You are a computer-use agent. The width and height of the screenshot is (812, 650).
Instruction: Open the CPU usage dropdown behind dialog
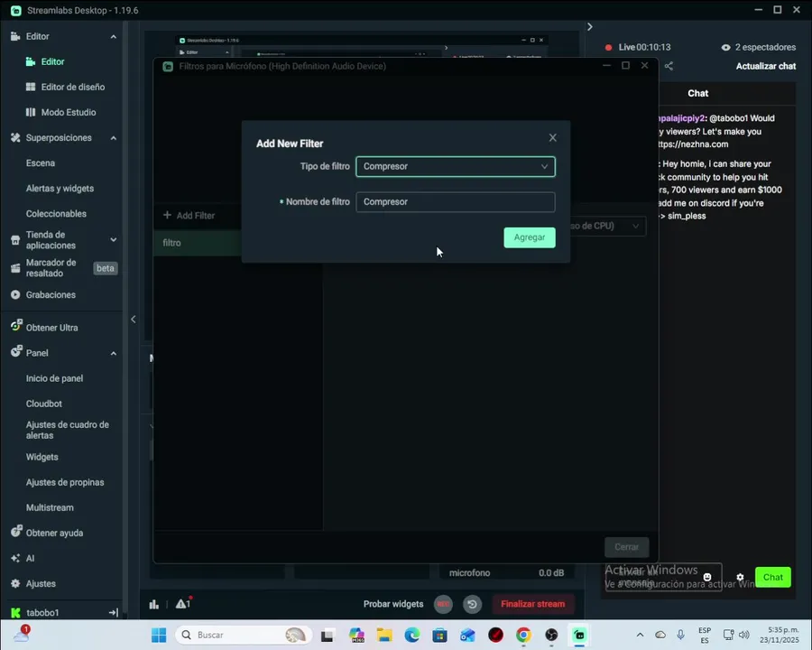coord(608,226)
